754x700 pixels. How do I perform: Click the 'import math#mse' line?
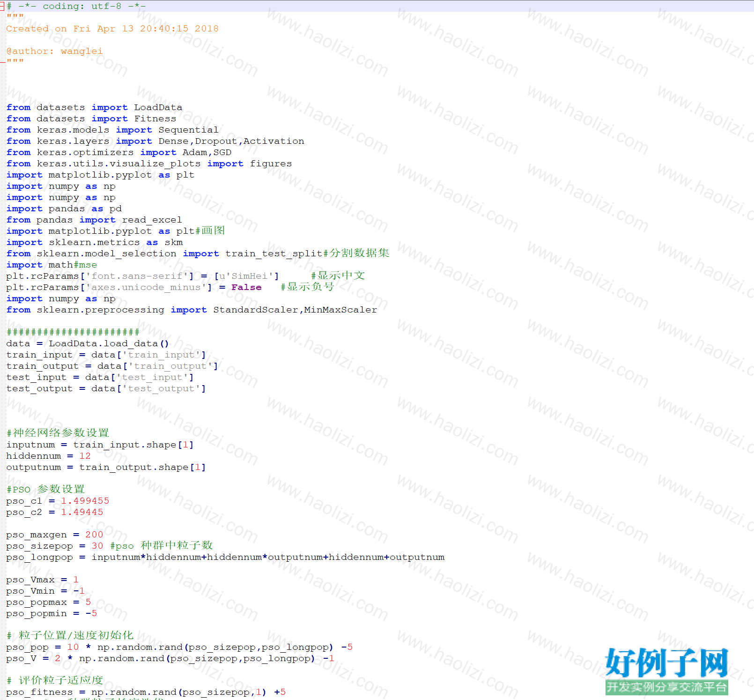point(52,265)
